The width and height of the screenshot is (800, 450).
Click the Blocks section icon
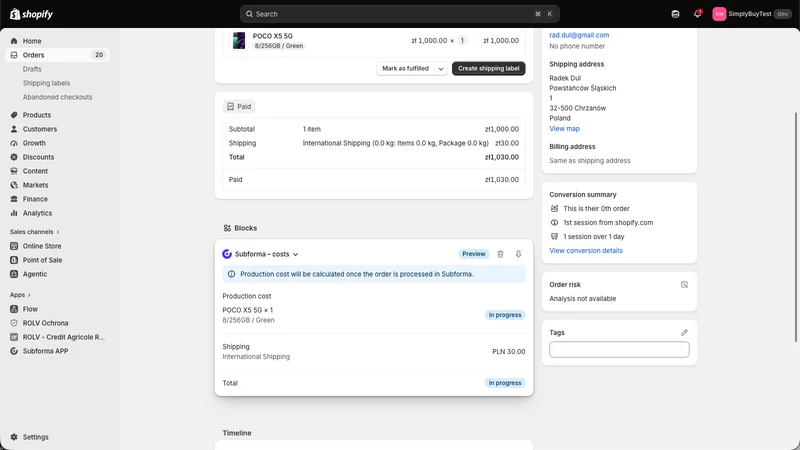pyautogui.click(x=227, y=228)
